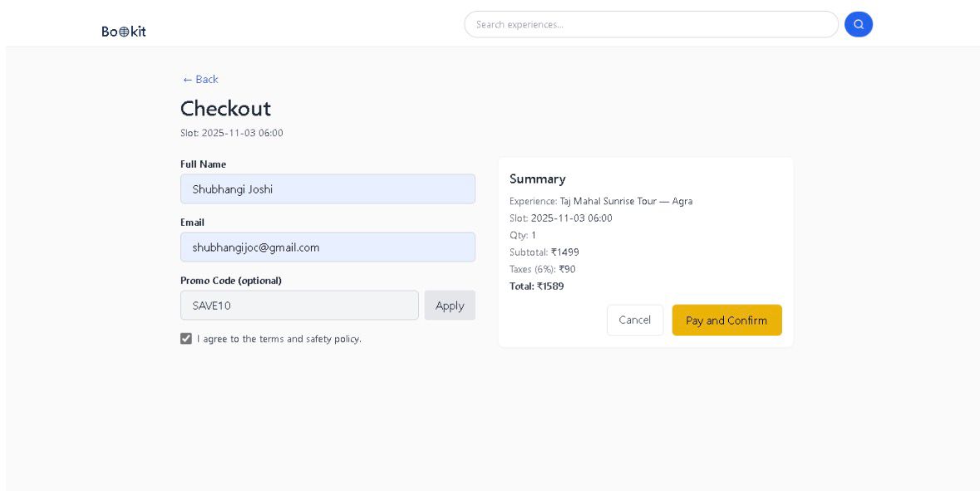980x491 pixels.
Task: Click the Checkout page heading
Action: [225, 108]
